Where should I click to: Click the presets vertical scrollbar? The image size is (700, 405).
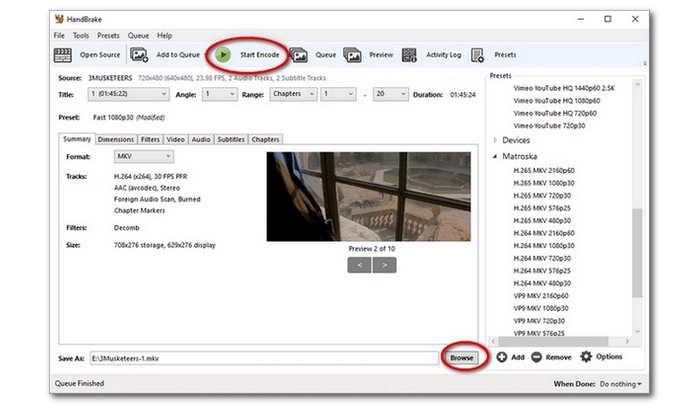(637, 253)
